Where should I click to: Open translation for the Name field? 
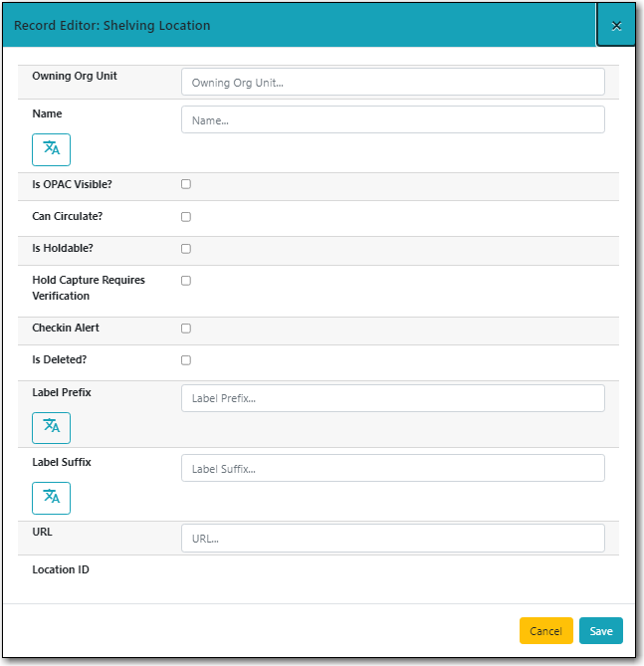[51, 149]
